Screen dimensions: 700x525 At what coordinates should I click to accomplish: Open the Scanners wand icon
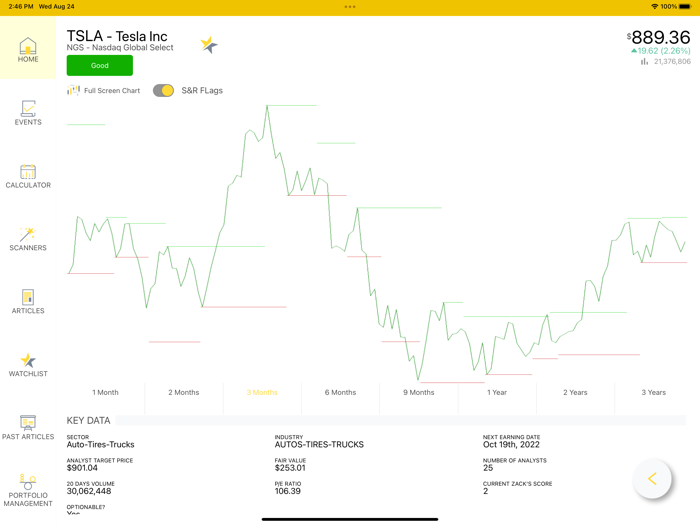[28, 234]
